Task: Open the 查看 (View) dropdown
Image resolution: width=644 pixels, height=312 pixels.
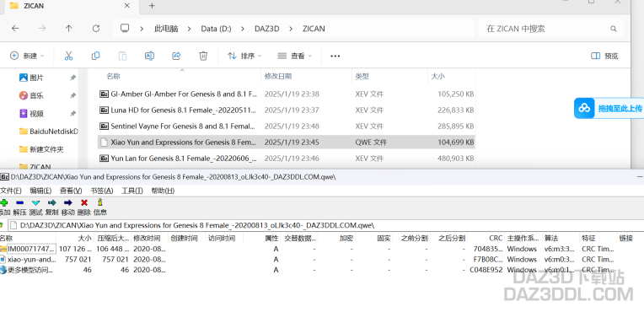Action: click(294, 56)
